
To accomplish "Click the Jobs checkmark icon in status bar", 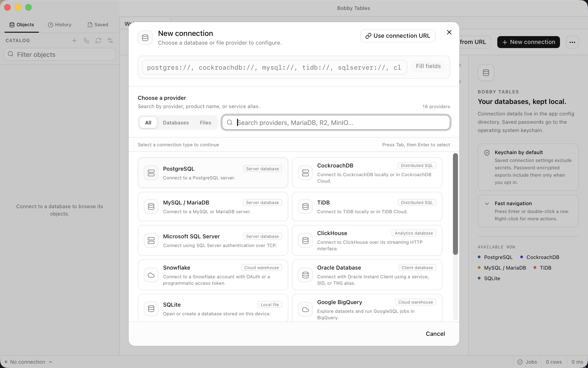I will tap(520, 362).
